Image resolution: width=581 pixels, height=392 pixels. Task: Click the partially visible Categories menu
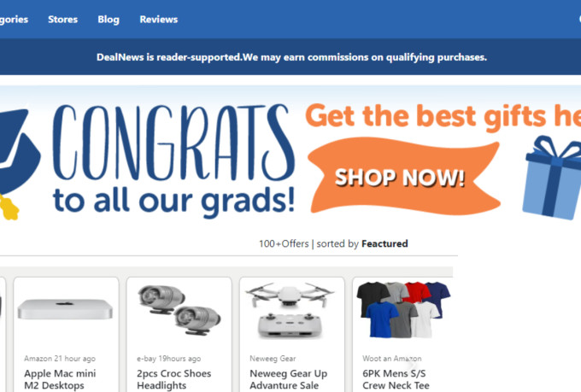[x=14, y=20]
